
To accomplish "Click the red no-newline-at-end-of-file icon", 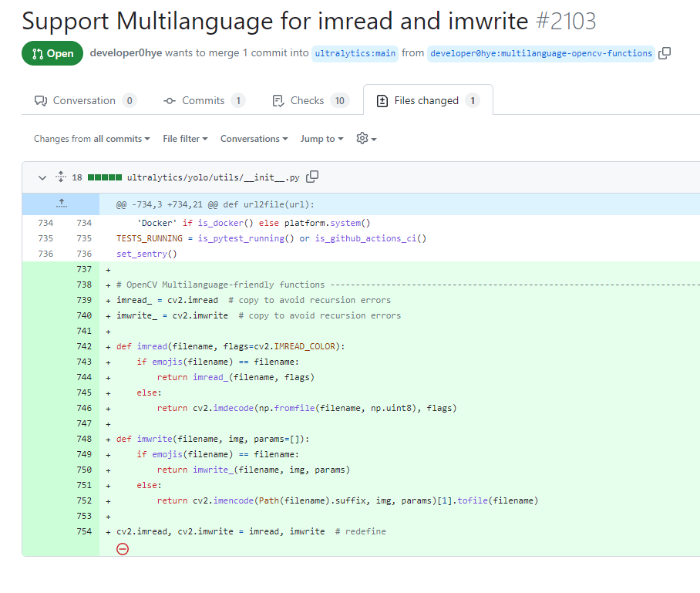I will click(123, 549).
